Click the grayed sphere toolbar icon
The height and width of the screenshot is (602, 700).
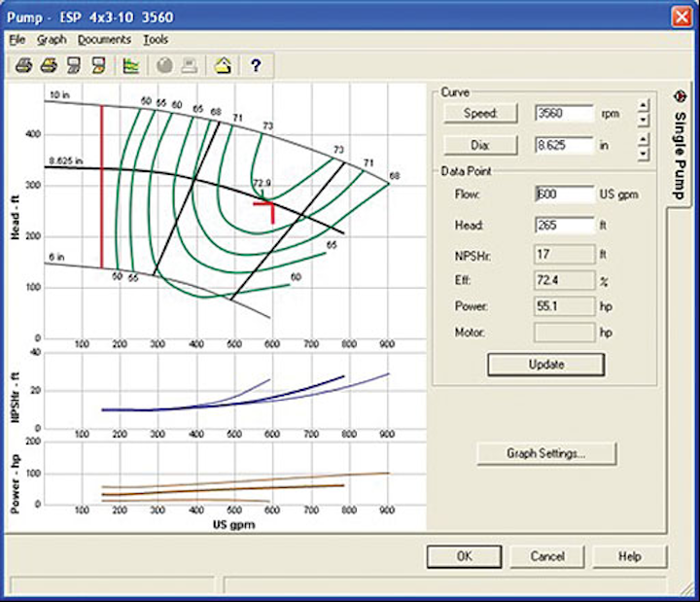click(164, 66)
